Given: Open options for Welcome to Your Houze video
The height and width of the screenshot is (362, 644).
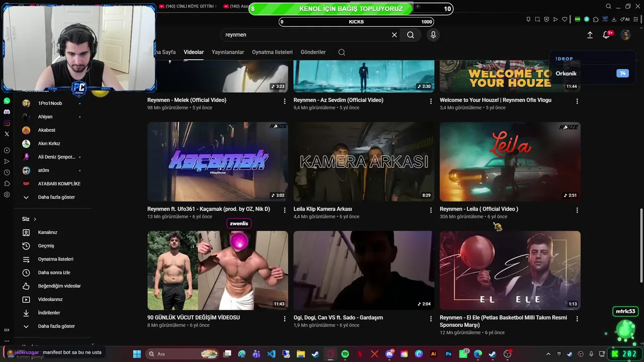Looking at the screenshot, I should pos(577,101).
